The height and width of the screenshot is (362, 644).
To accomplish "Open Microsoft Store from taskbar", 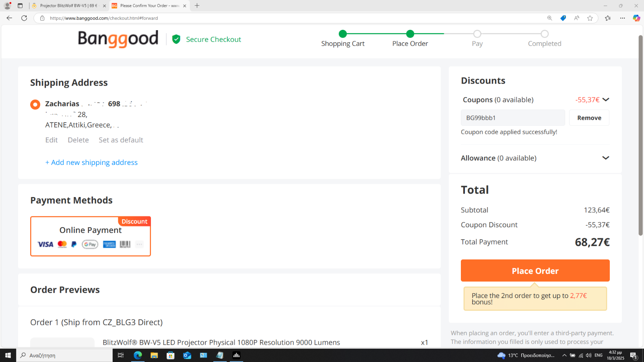I will coord(171,355).
